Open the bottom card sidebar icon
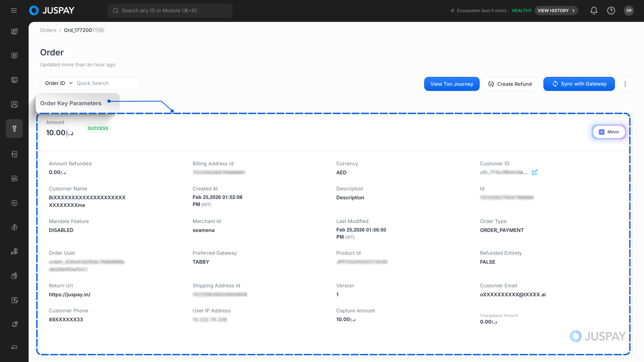Viewport: 644px width, 362px height. [14, 348]
